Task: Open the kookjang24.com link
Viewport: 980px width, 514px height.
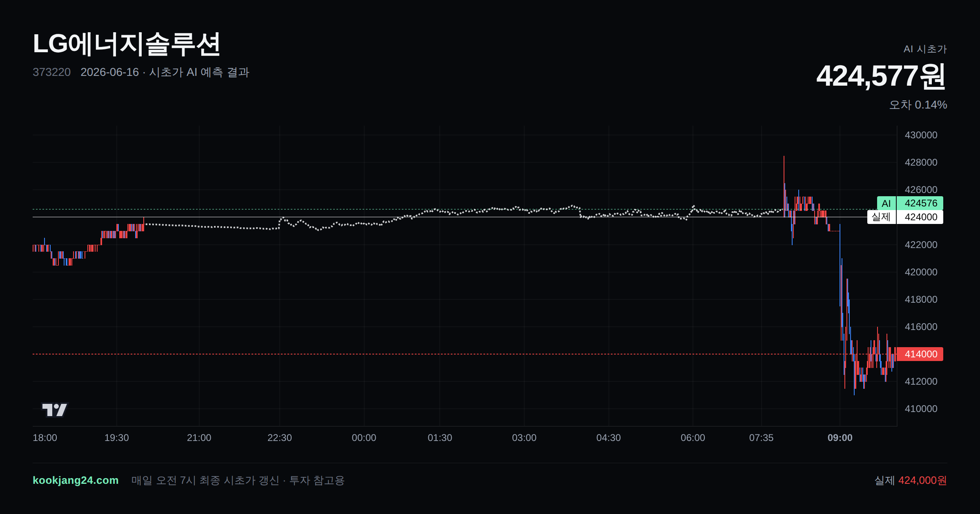Action: 76,480
